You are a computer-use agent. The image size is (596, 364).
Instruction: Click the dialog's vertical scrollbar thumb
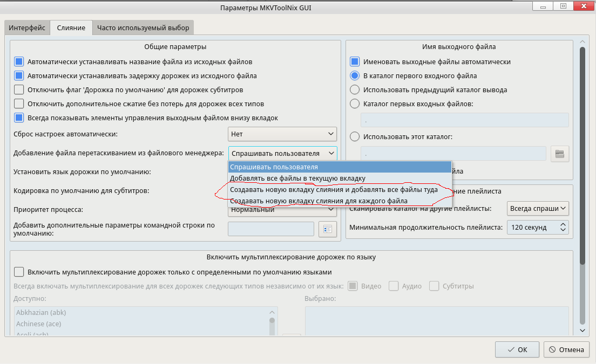tap(583, 156)
